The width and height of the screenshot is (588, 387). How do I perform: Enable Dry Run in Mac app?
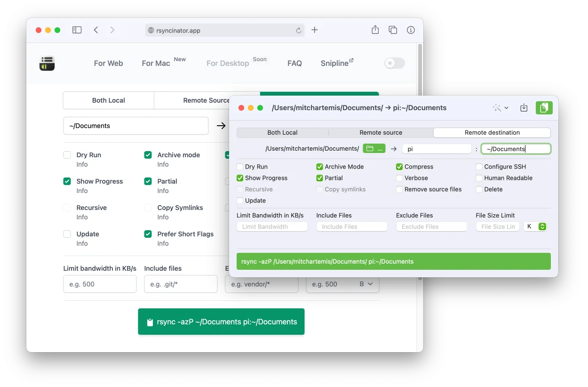click(240, 167)
